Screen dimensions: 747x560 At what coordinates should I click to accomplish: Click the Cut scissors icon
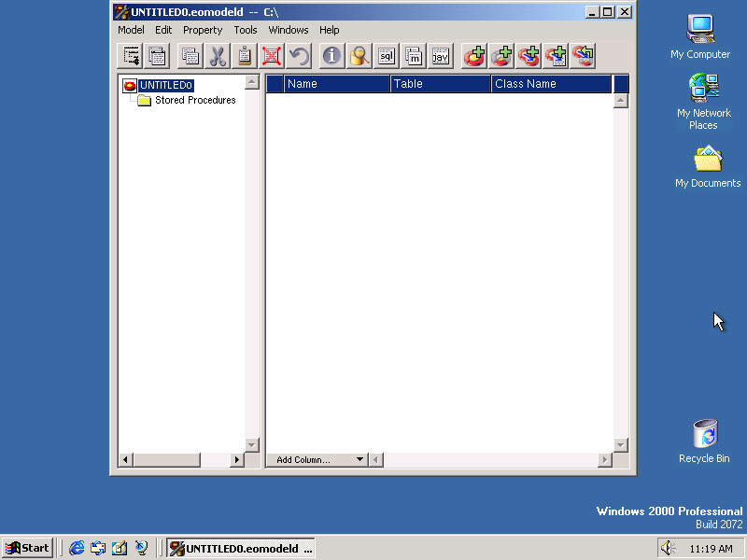click(218, 56)
